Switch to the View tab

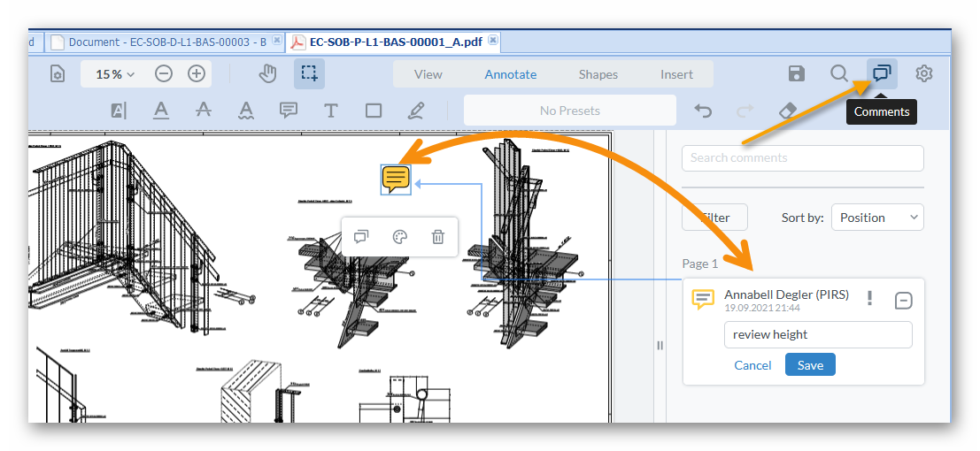(428, 74)
